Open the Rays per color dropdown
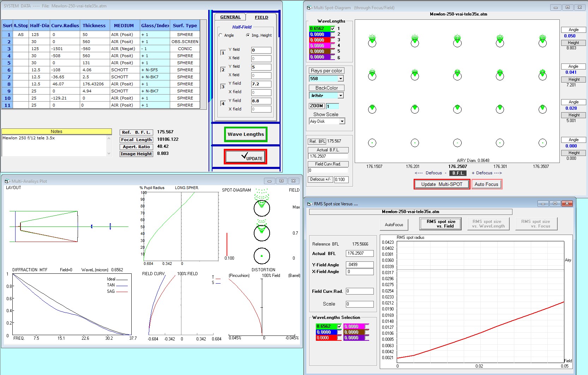 pos(340,79)
